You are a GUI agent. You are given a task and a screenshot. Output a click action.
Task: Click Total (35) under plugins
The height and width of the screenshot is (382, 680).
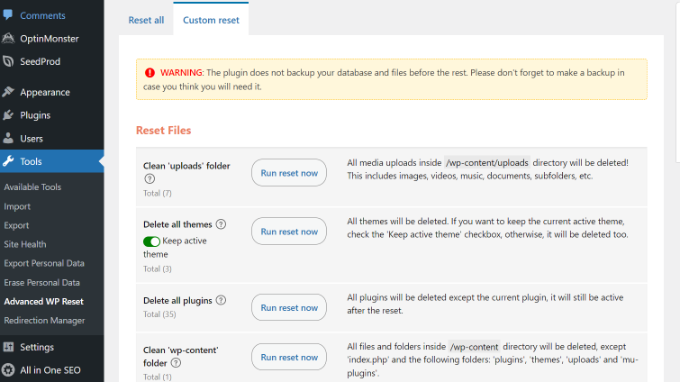[x=160, y=314]
